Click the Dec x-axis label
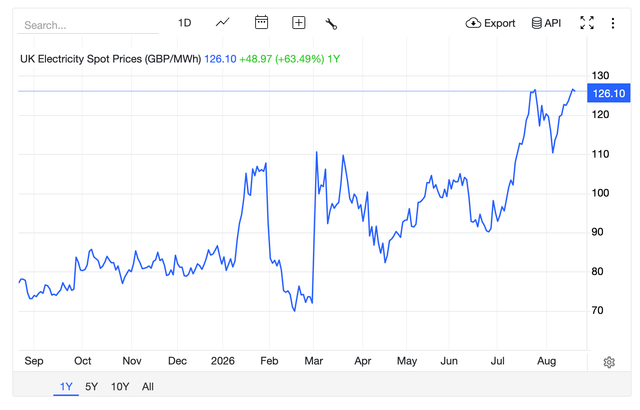The height and width of the screenshot is (410, 640). point(177,361)
